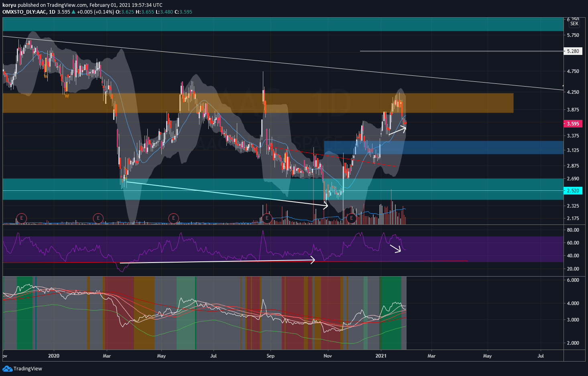588x376 pixels.
Task: Click the SEK currency label
Action: [574, 24]
